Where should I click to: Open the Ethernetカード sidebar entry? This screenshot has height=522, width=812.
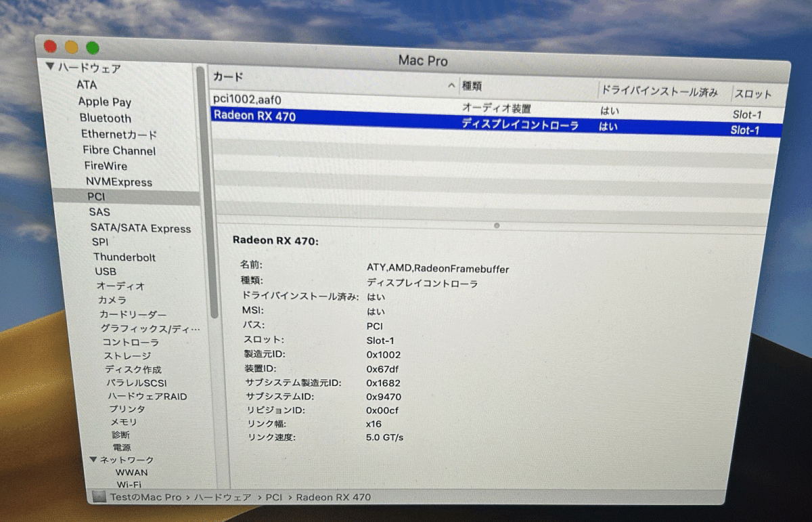point(119,134)
